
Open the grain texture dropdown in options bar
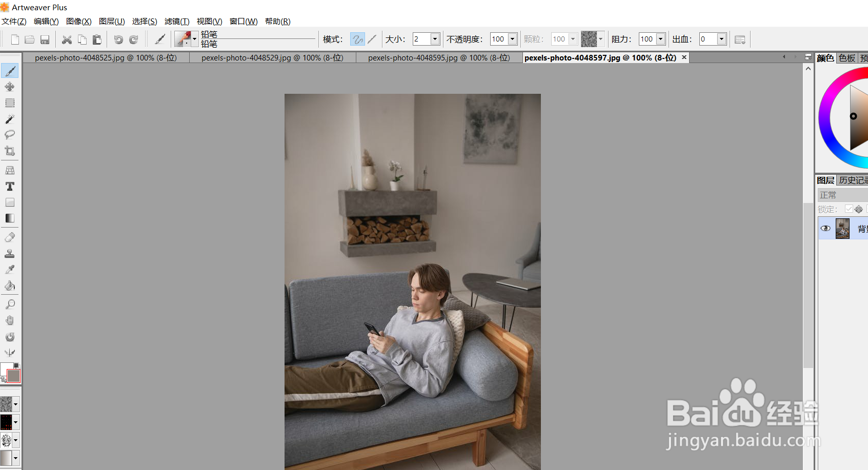pyautogui.click(x=601, y=39)
